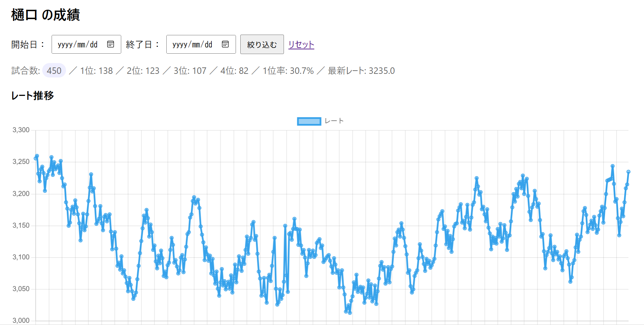Click the blue レート legend color box
Image resolution: width=644 pixels, height=325 pixels.
pos(309,121)
